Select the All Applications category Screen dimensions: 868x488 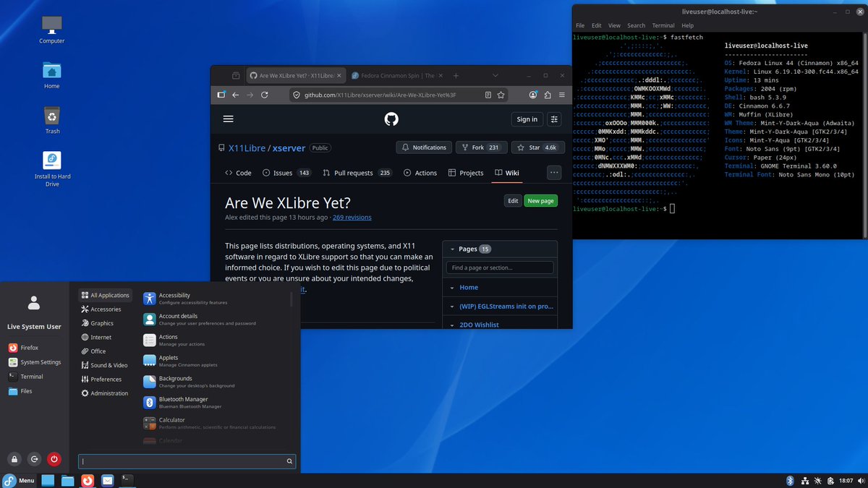click(106, 295)
